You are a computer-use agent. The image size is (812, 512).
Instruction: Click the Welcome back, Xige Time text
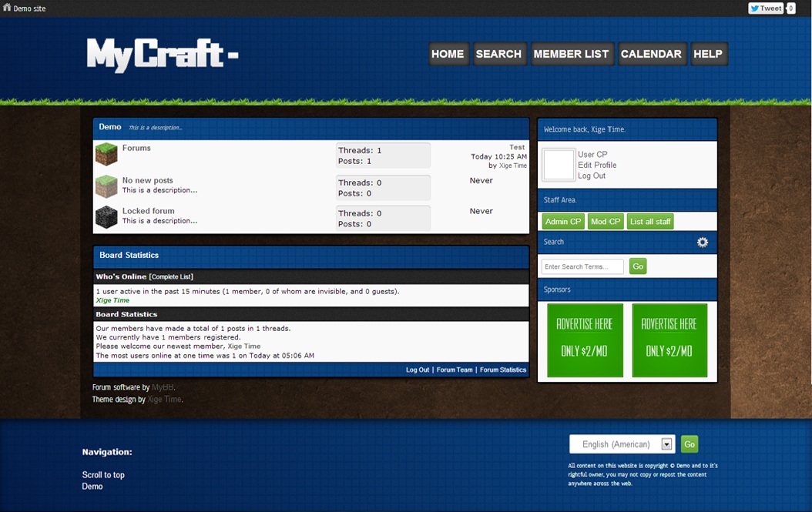click(x=585, y=129)
